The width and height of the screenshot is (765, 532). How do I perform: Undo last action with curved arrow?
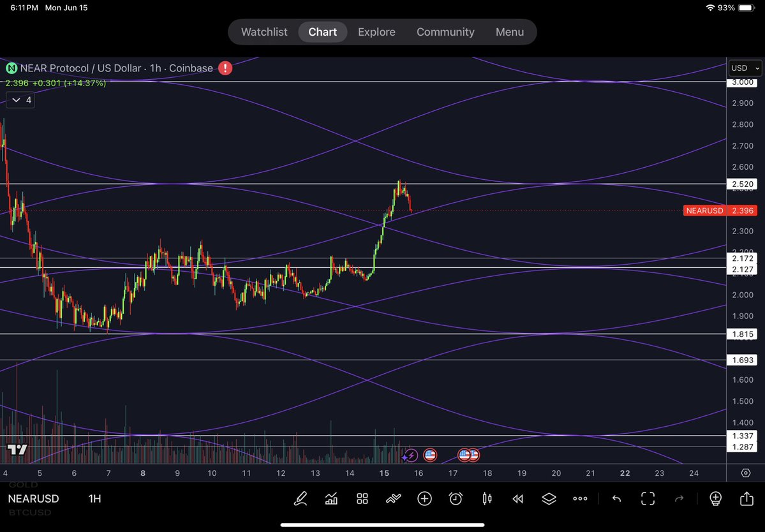click(x=617, y=498)
